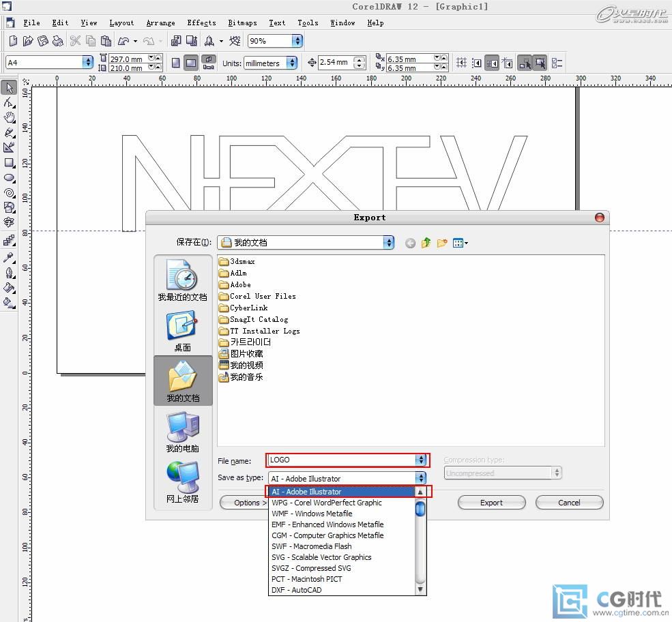Open the save location 我的文档 dropdown
Screen dimensions: 672x622
tap(389, 243)
